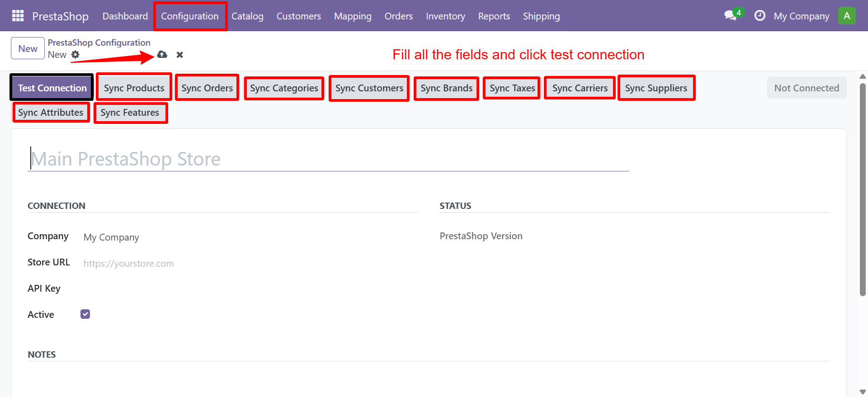
Task: Open the apps grid menu icon
Action: [18, 16]
